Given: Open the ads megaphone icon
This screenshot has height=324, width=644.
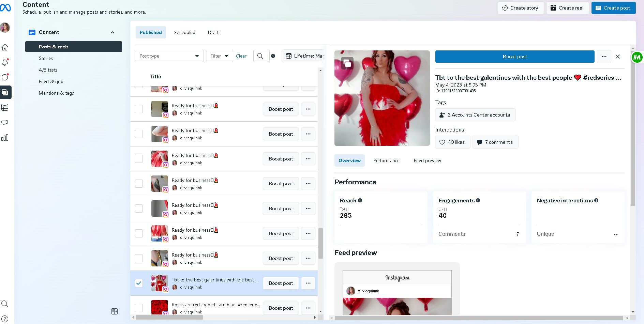Looking at the screenshot, I should tap(5, 123).
